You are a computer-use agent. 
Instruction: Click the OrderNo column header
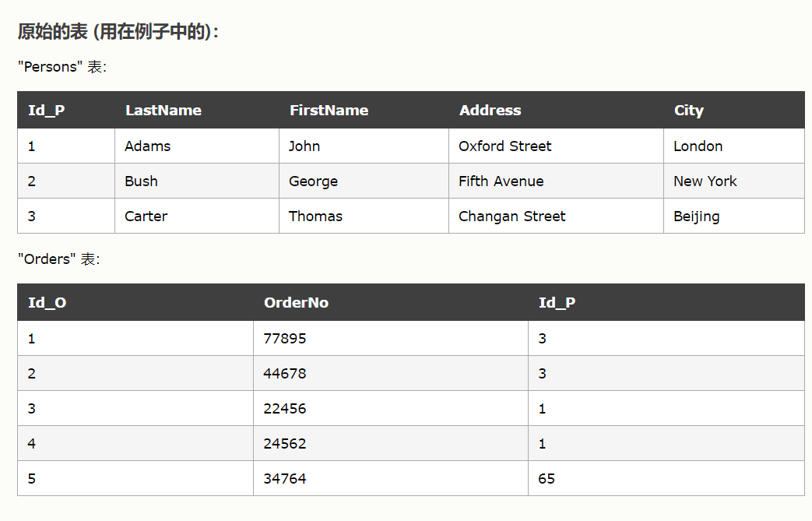pos(296,303)
